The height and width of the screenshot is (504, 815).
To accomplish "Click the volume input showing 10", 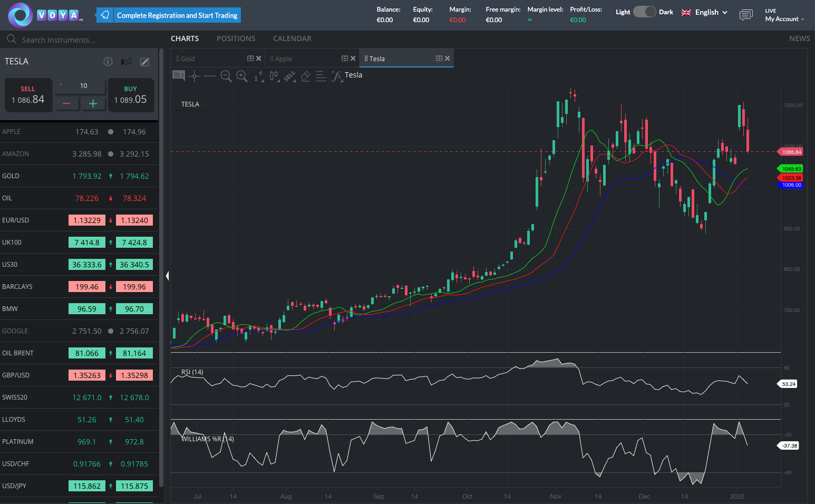I will point(84,86).
